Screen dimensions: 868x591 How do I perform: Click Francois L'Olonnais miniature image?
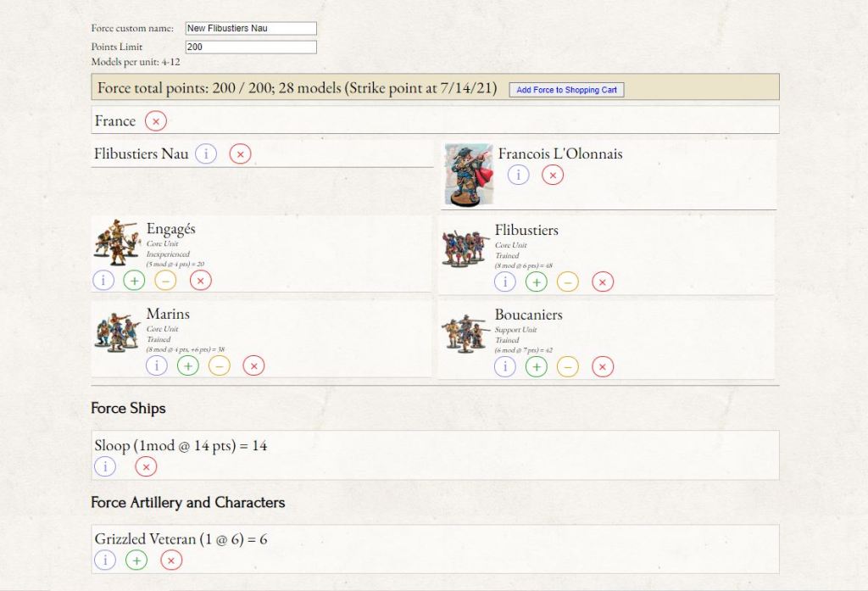click(x=468, y=175)
